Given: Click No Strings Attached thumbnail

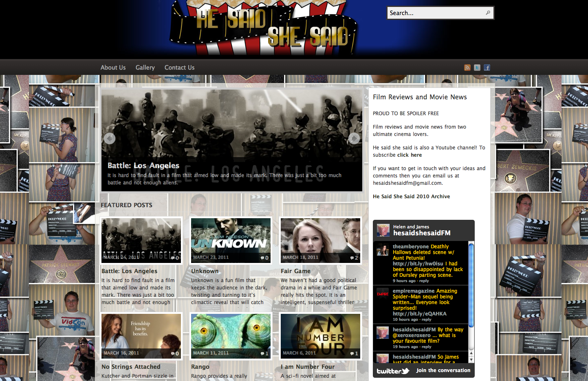Looking at the screenshot, I should (141, 336).
